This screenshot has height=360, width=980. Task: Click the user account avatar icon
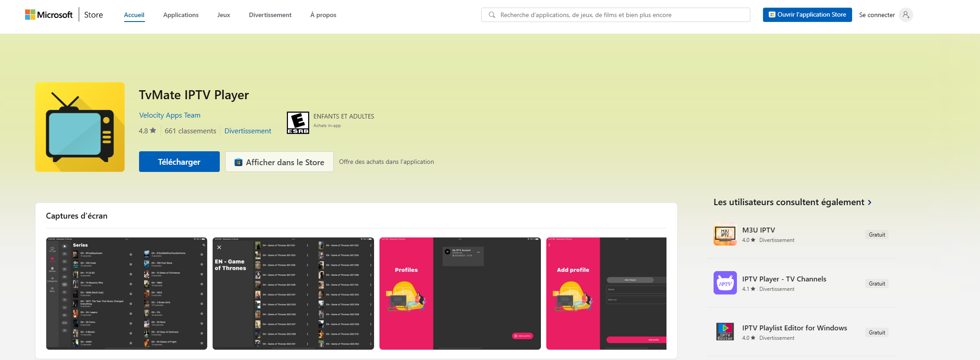(906, 15)
